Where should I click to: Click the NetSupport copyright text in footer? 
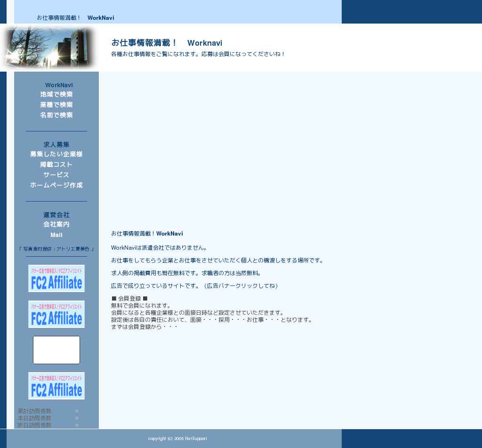click(x=177, y=439)
